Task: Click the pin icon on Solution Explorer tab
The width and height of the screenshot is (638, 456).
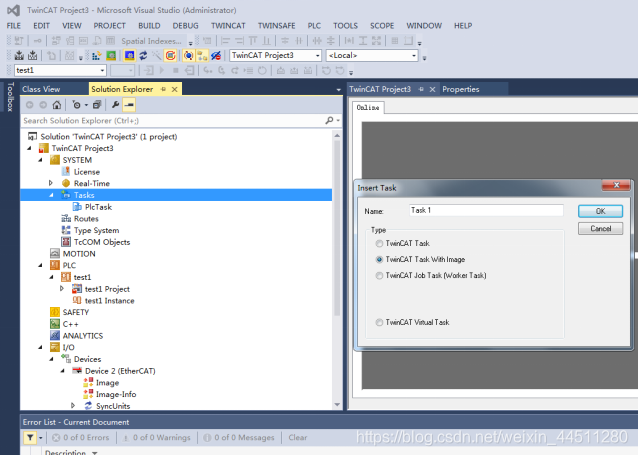Action: click(x=163, y=89)
